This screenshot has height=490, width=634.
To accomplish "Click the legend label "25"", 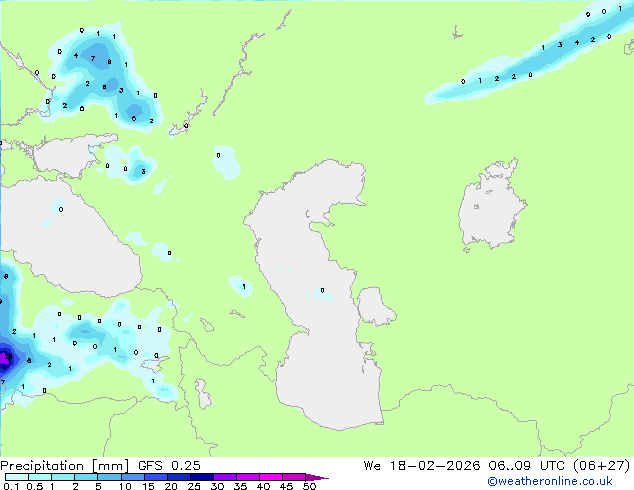I will [194, 486].
